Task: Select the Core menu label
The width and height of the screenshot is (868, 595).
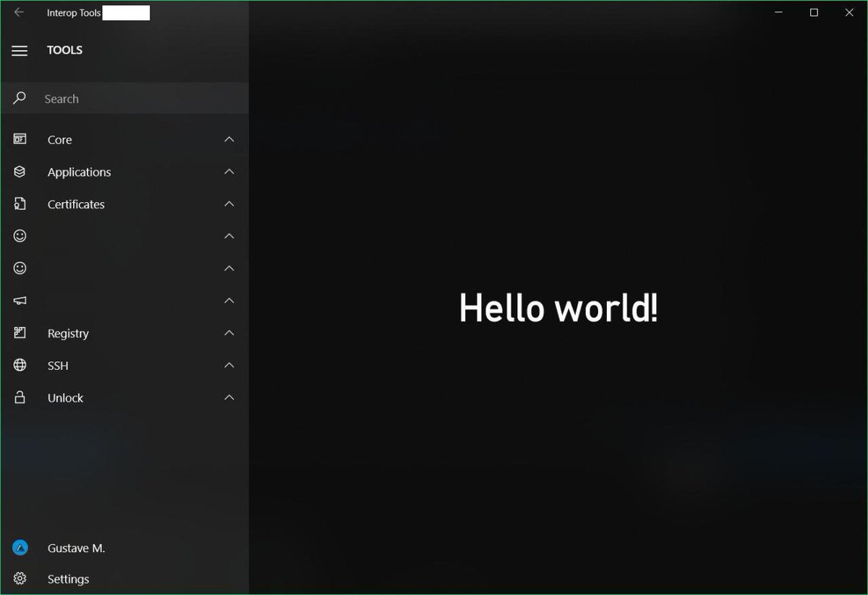Action: 59,140
